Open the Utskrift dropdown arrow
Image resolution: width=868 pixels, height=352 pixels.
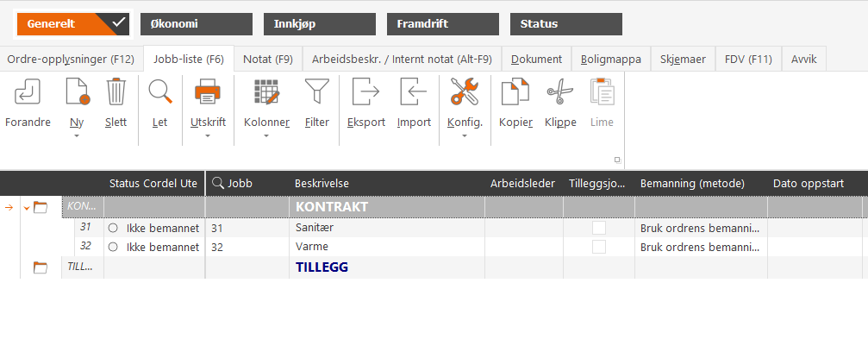(x=208, y=135)
